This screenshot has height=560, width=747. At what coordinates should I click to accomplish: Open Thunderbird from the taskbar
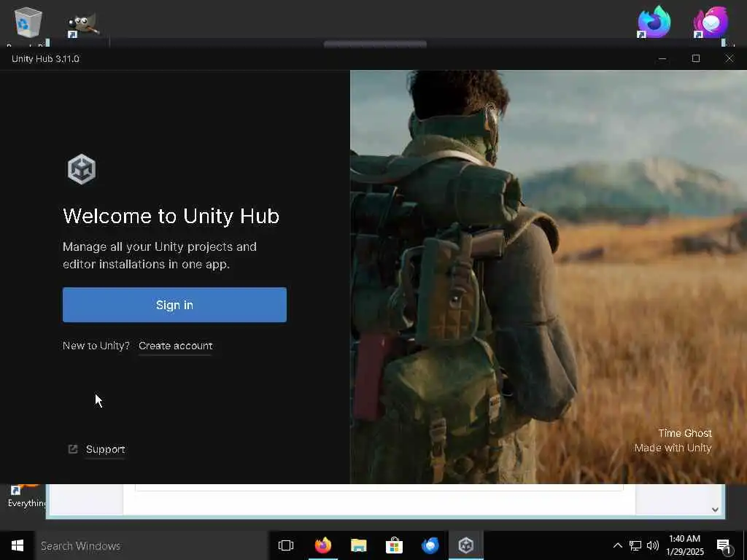[x=430, y=545]
